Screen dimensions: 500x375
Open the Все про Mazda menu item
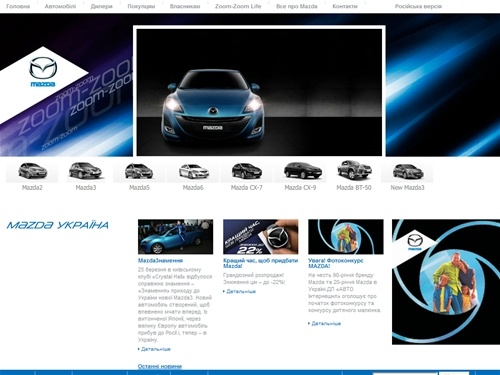point(297,6)
